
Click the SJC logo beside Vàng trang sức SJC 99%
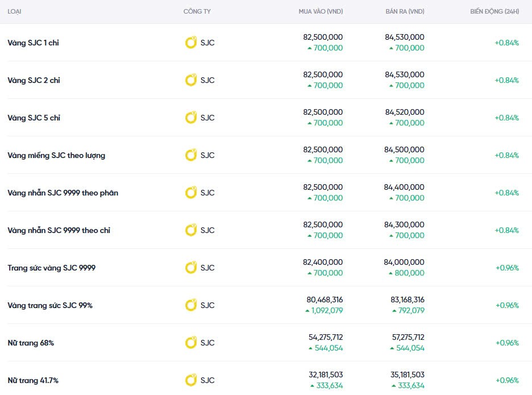pyautogui.click(x=191, y=305)
